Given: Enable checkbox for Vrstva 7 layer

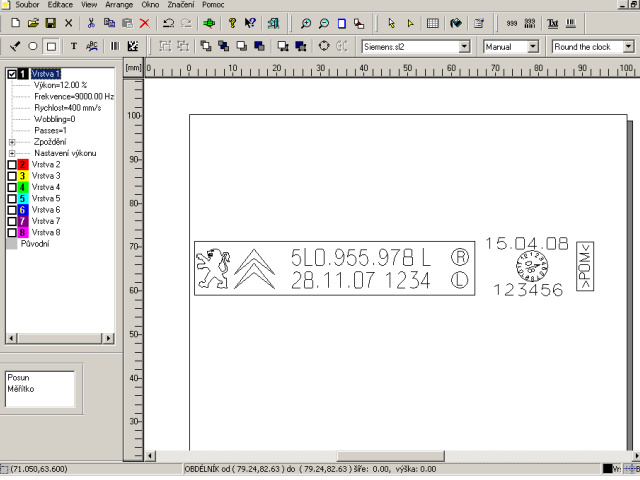Looking at the screenshot, I should point(12,221).
